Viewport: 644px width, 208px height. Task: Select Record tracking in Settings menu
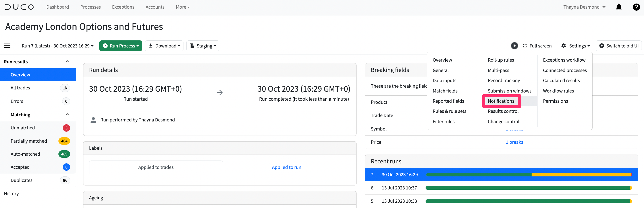504,81
